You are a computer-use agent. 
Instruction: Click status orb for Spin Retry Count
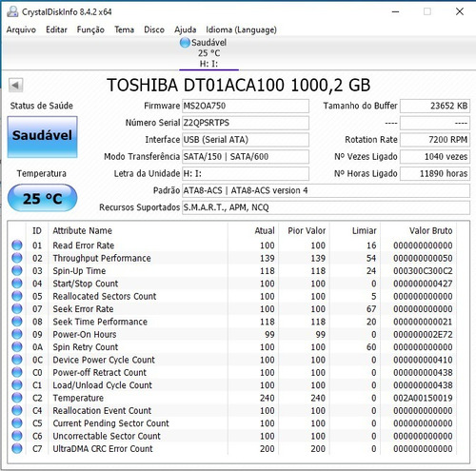17,346
